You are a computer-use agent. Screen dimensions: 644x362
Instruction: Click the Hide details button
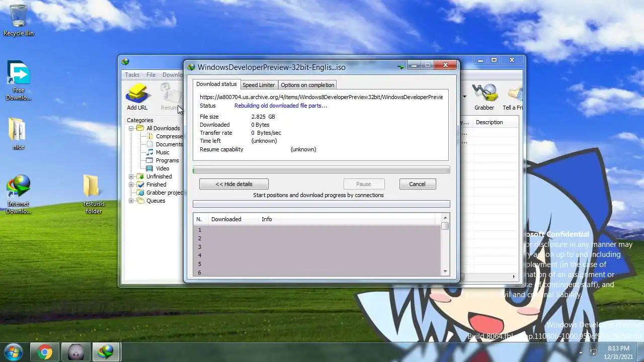coord(234,184)
